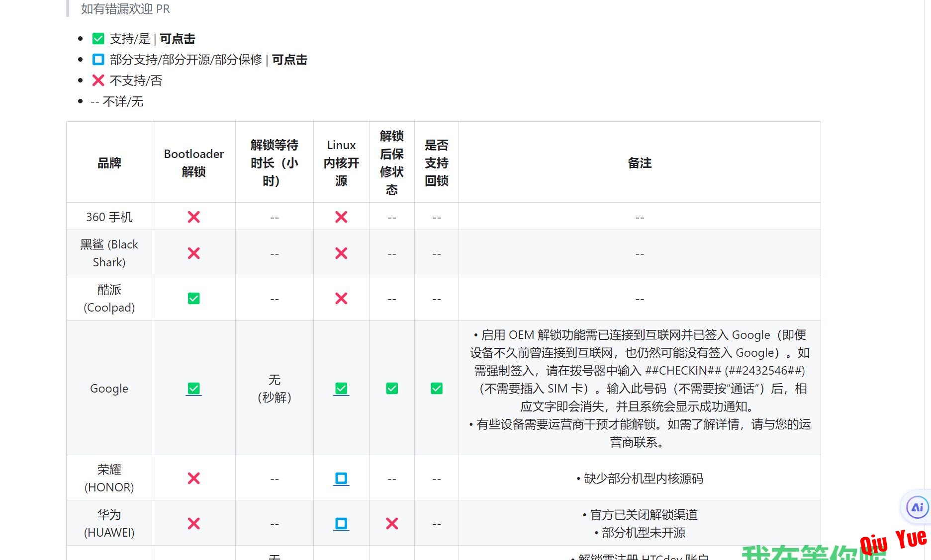Screen dimensions: 931x560
Task: Click Google's relock support green checkmark
Action: pos(437,389)
